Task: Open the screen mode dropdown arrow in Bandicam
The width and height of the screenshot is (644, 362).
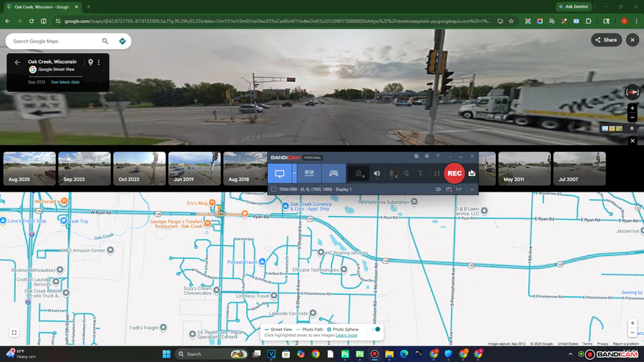Action: 294,173
